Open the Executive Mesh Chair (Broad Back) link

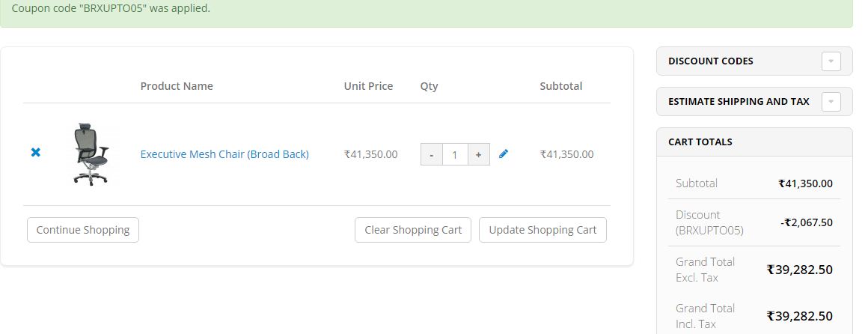[x=224, y=154]
